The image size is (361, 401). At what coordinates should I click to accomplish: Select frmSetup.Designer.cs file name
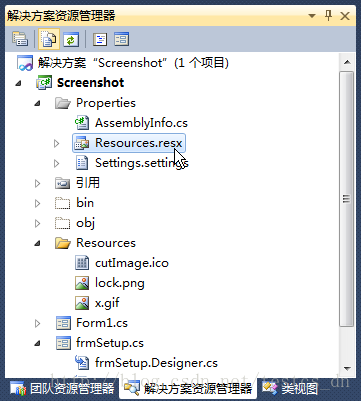coord(156,363)
